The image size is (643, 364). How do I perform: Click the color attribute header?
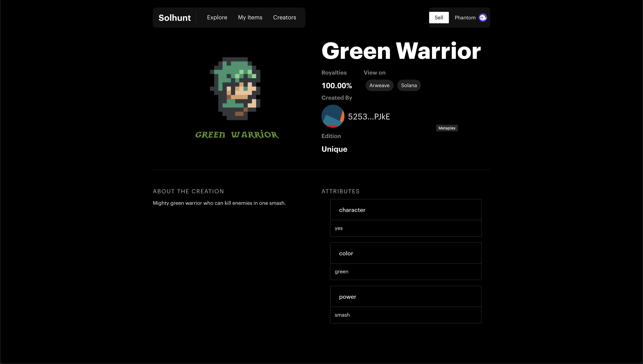[346, 253]
